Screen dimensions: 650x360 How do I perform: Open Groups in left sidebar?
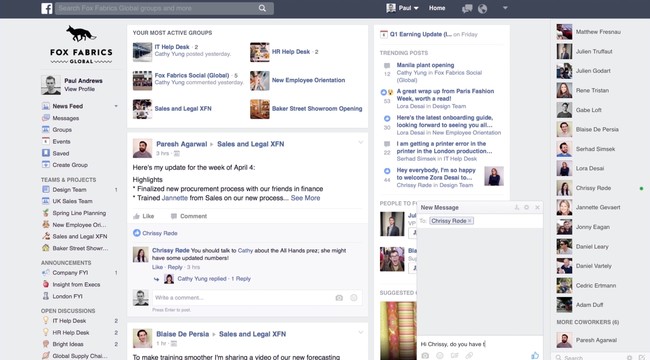pyautogui.click(x=62, y=130)
